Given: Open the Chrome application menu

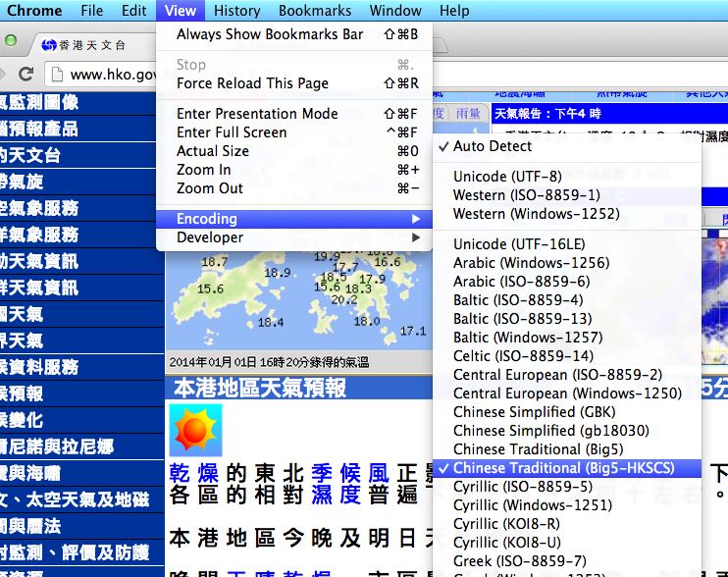Looking at the screenshot, I should point(34,10).
